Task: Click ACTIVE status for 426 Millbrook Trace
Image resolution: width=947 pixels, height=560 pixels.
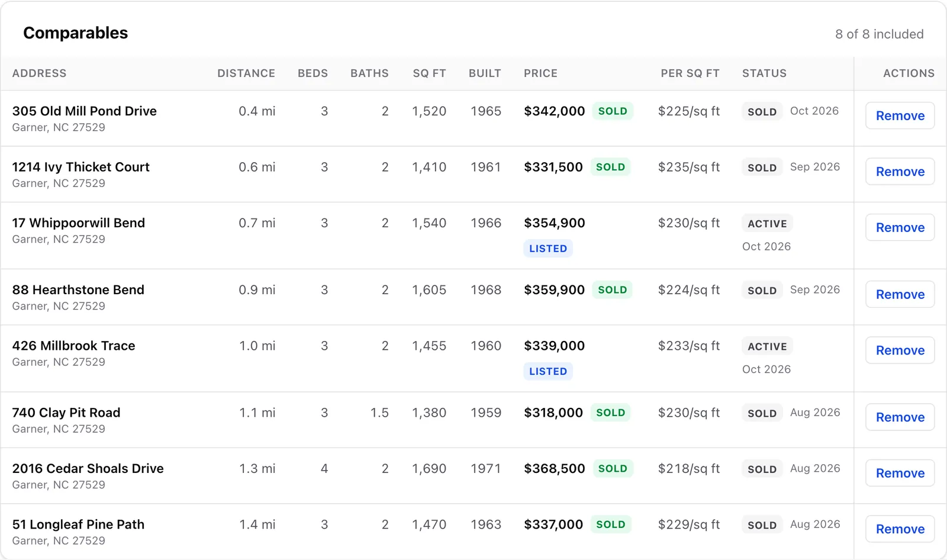Action: [x=767, y=346]
